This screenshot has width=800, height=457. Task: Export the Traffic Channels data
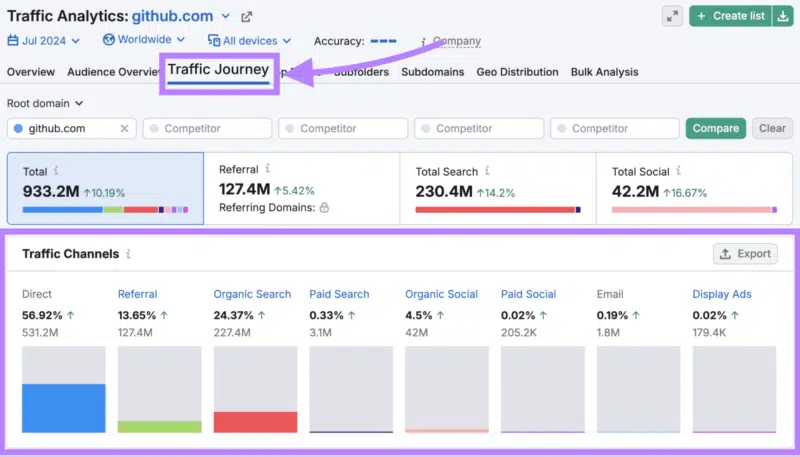pos(745,253)
